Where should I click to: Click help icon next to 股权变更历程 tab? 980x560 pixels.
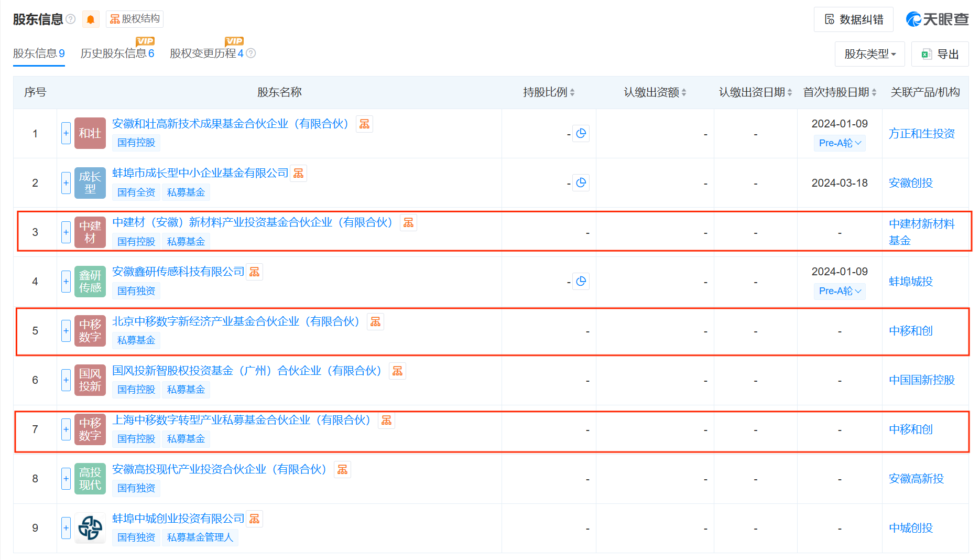tap(251, 53)
